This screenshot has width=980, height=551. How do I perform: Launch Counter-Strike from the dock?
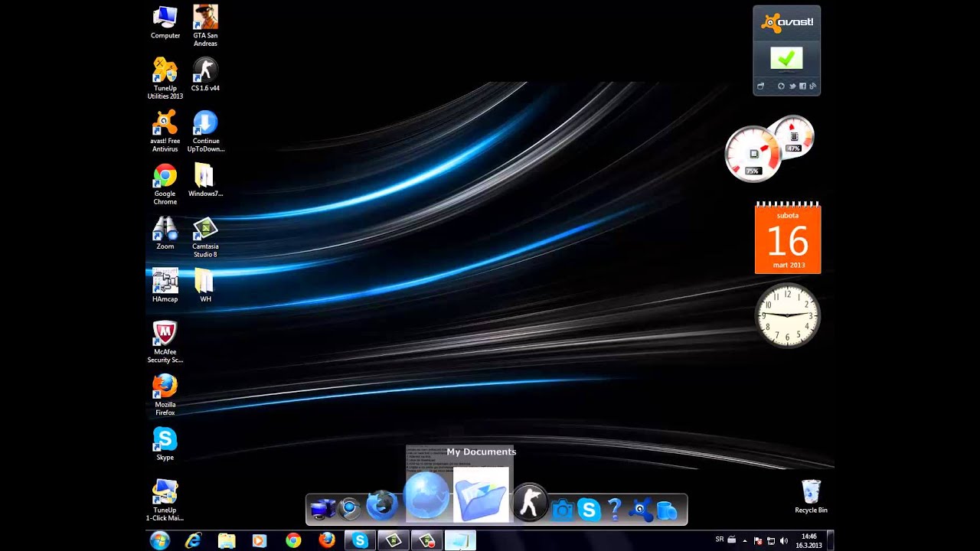[x=530, y=502]
